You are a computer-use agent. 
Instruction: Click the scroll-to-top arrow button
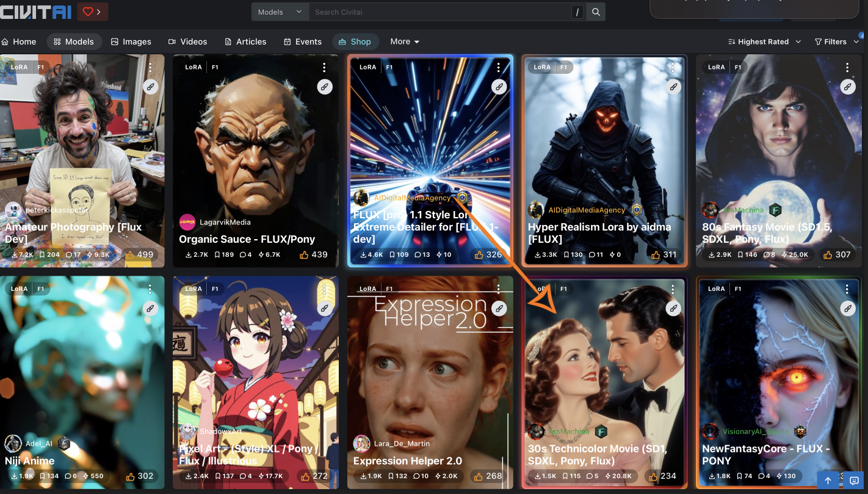tap(828, 481)
